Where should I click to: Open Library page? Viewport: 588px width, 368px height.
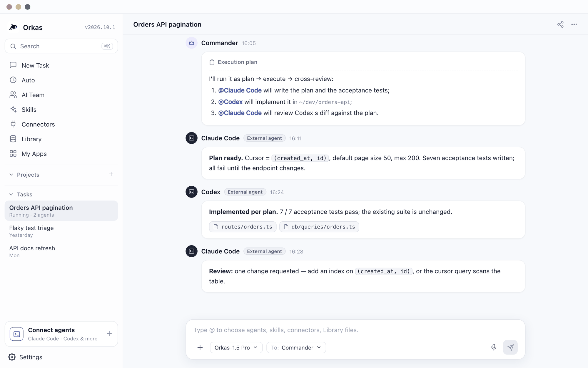coord(31,139)
